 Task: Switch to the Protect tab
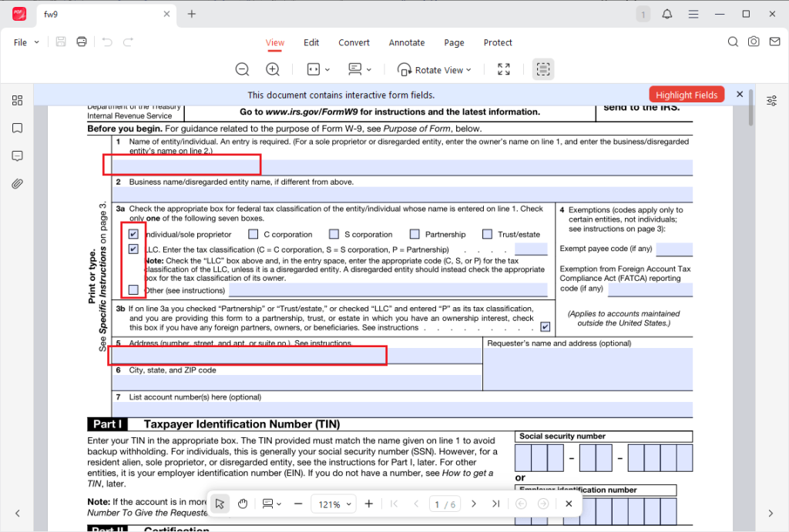[x=498, y=43]
